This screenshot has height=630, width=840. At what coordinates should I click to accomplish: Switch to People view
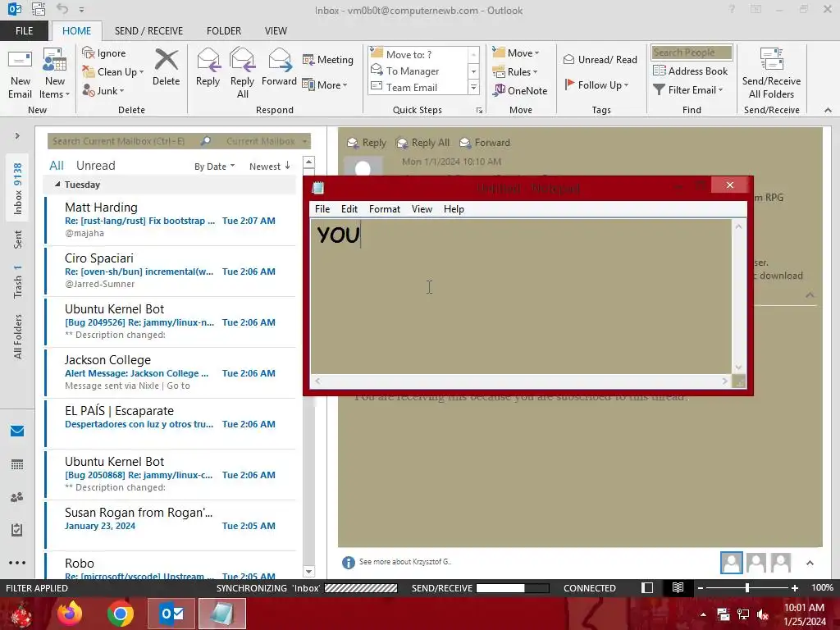[17, 497]
